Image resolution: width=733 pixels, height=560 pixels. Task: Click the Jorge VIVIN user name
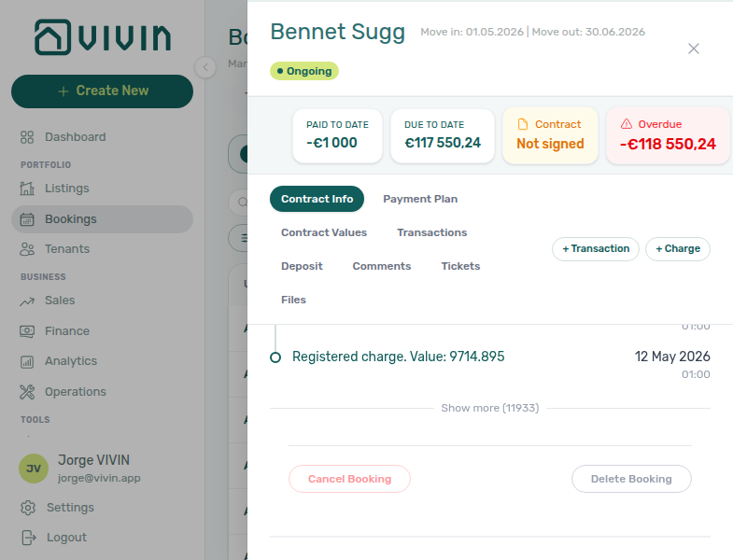click(x=93, y=460)
